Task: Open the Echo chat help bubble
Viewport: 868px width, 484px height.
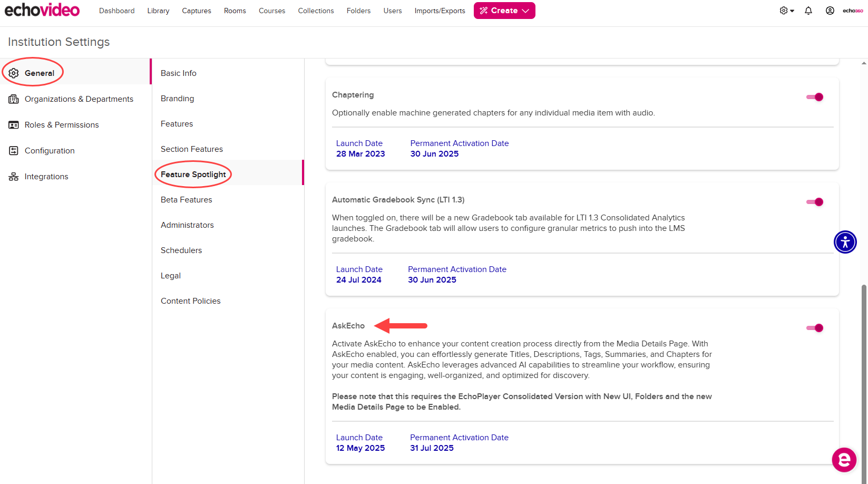Action: point(844,460)
